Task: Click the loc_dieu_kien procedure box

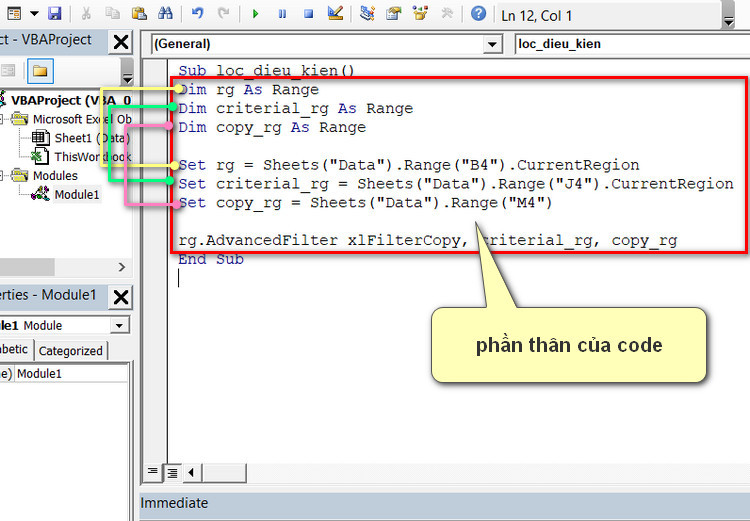Action: point(631,44)
